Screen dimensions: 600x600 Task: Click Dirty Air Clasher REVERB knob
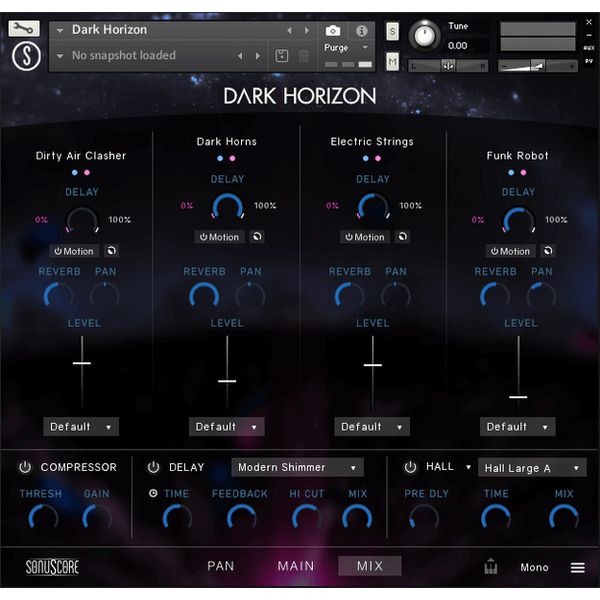point(58,296)
